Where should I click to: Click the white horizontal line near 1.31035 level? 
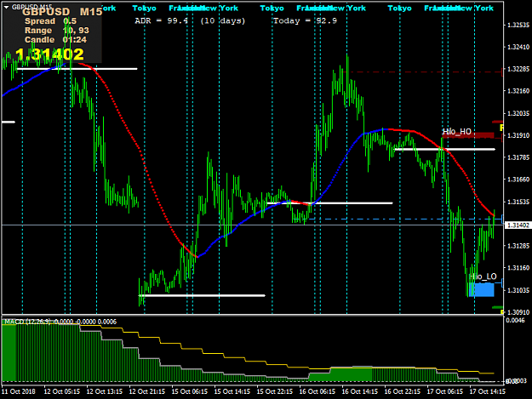(203, 295)
